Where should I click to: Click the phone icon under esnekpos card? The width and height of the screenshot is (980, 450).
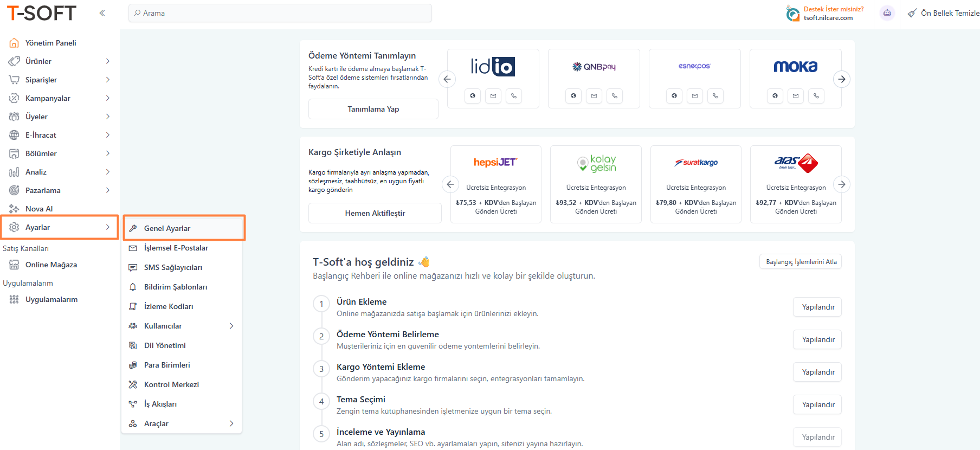(715, 96)
